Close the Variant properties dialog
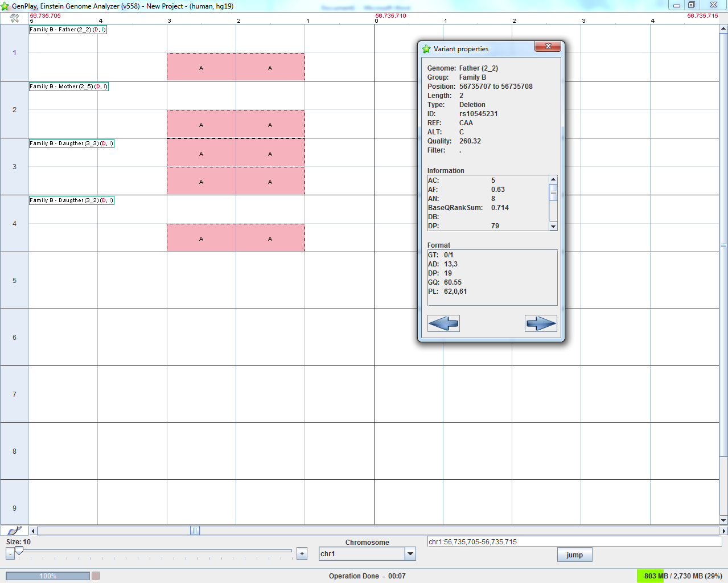Screen dimensions: 728x583 tap(548, 47)
